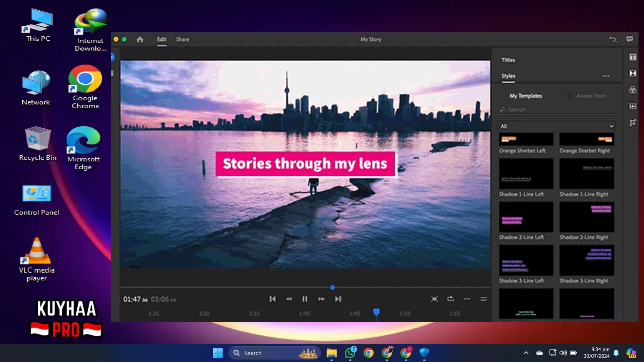Click the Undo arrow icon
Image resolution: width=644 pixels, height=362 pixels.
point(613,39)
